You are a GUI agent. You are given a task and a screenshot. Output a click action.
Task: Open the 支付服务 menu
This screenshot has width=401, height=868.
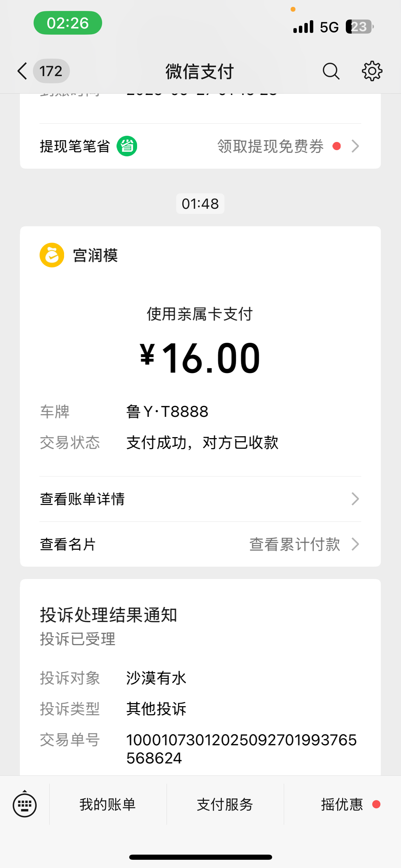click(x=225, y=805)
